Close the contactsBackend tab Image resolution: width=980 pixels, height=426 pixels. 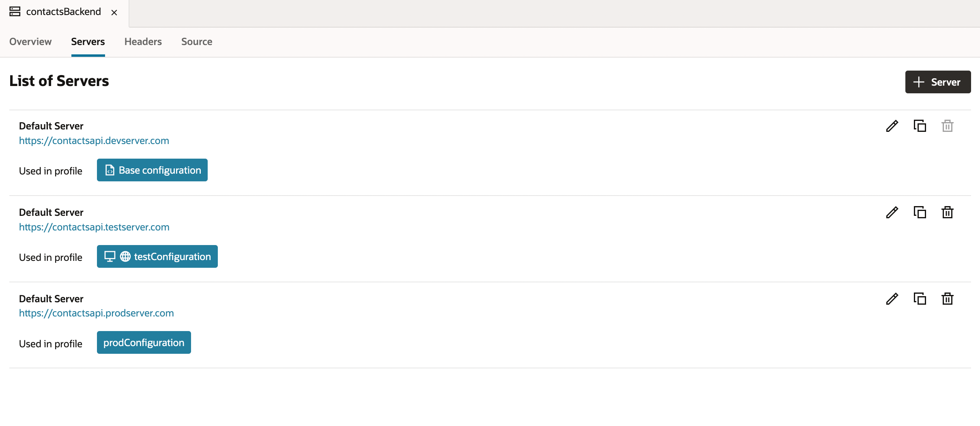pyautogui.click(x=114, y=12)
